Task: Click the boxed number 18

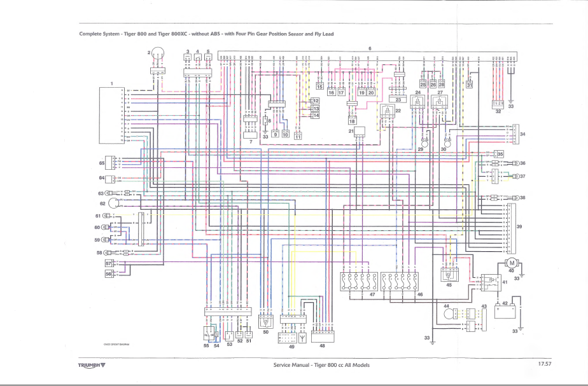Action: point(352,121)
